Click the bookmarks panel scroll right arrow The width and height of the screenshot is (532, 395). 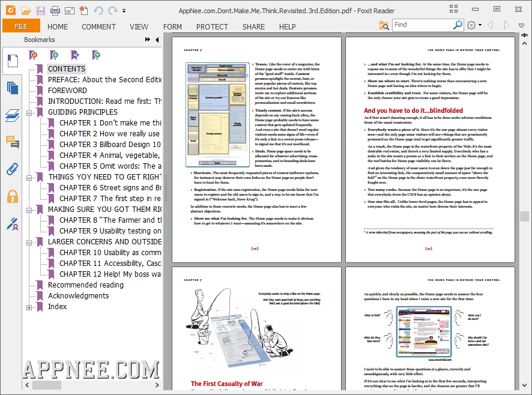pyautogui.click(x=157, y=385)
